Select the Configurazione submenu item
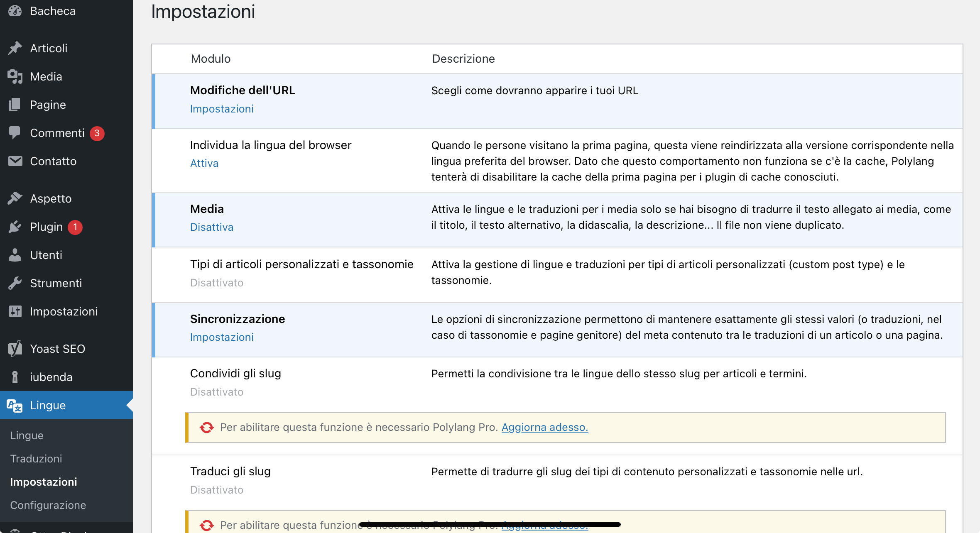 pyautogui.click(x=48, y=505)
